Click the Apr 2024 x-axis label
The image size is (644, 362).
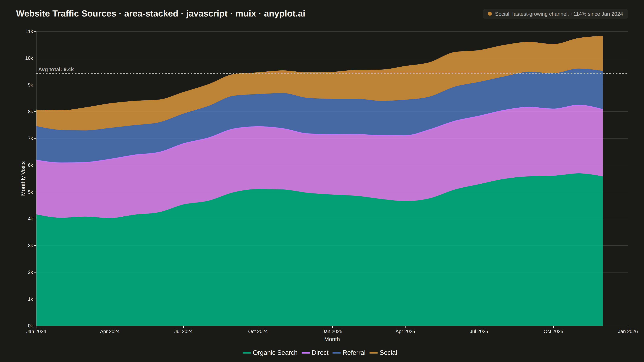pos(110,331)
